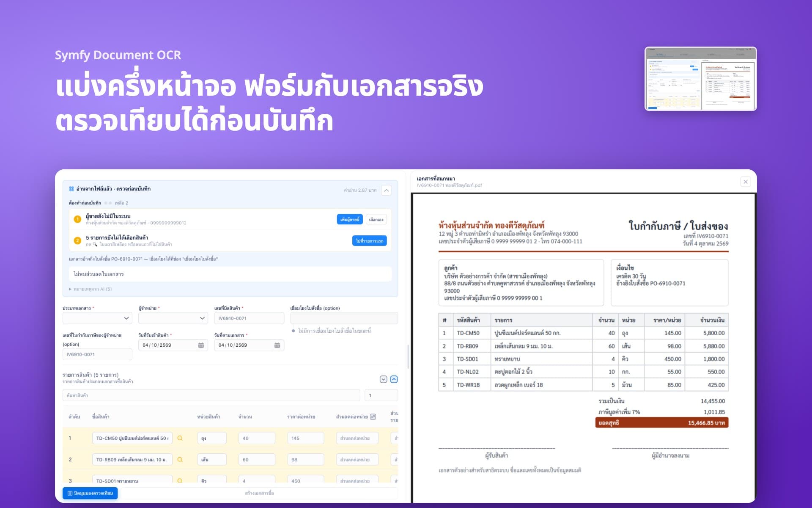Screen dimensions: 812x508
Task: Click the 'สร้างเอกสารซื้อ' button
Action: coord(259,493)
